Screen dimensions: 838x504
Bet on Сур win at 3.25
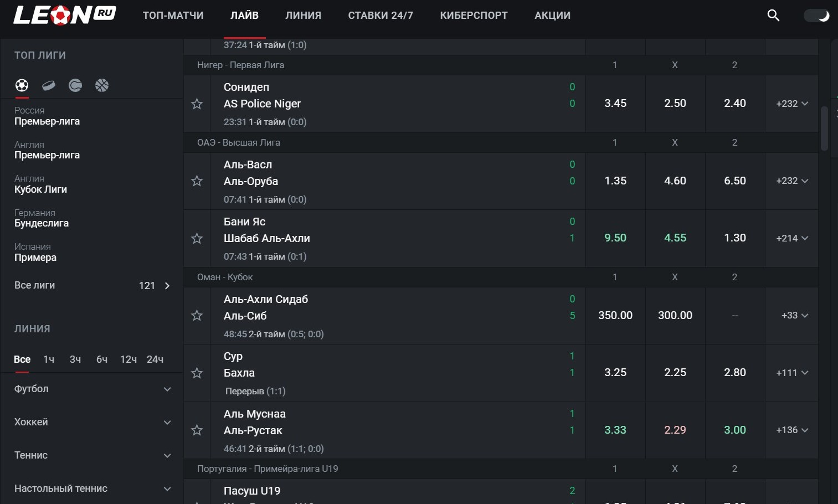click(x=615, y=373)
